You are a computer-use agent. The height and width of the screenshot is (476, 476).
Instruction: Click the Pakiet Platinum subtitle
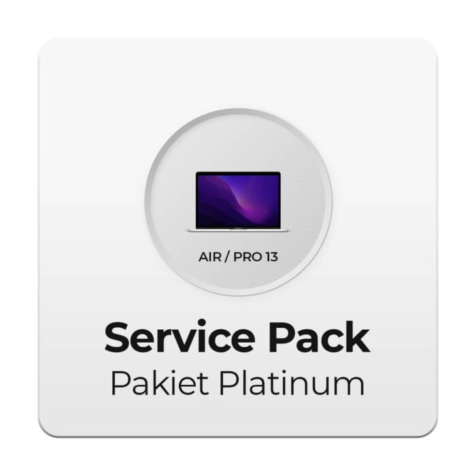238,384
